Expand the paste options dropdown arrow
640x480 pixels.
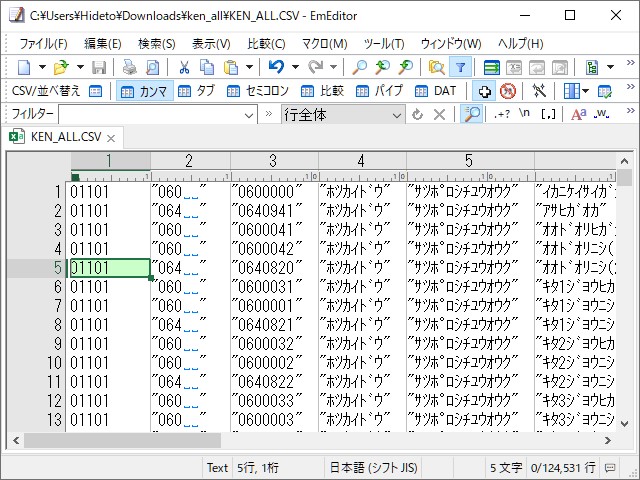(x=249, y=67)
